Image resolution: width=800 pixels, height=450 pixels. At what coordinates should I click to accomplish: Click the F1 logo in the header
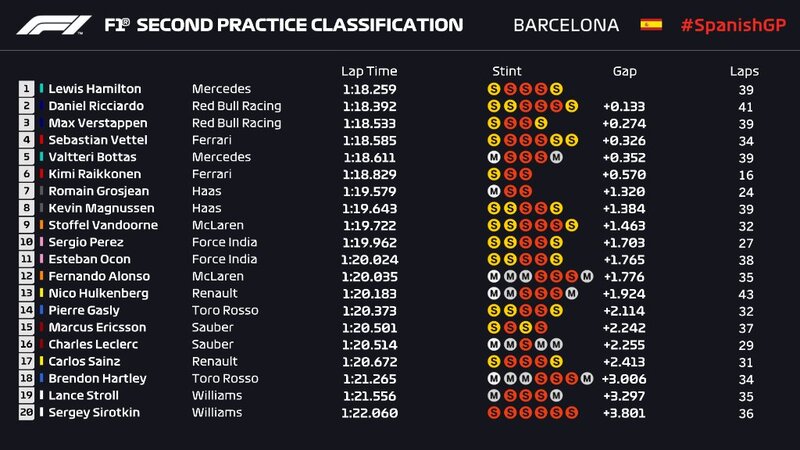(x=51, y=25)
